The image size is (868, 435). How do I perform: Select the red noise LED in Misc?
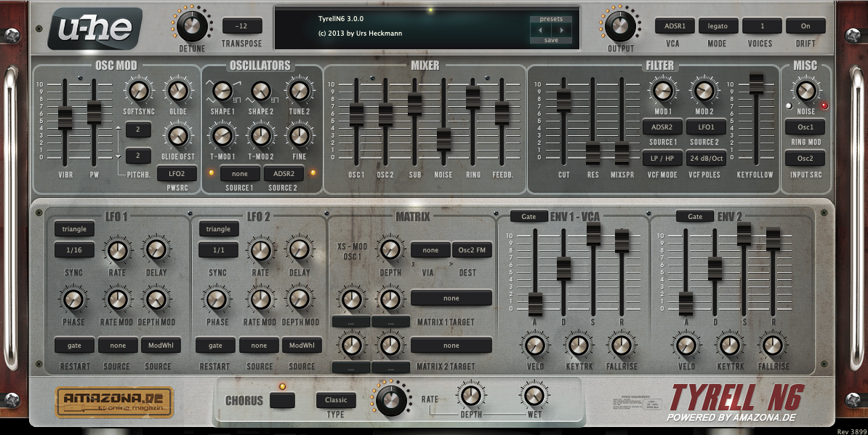point(824,106)
